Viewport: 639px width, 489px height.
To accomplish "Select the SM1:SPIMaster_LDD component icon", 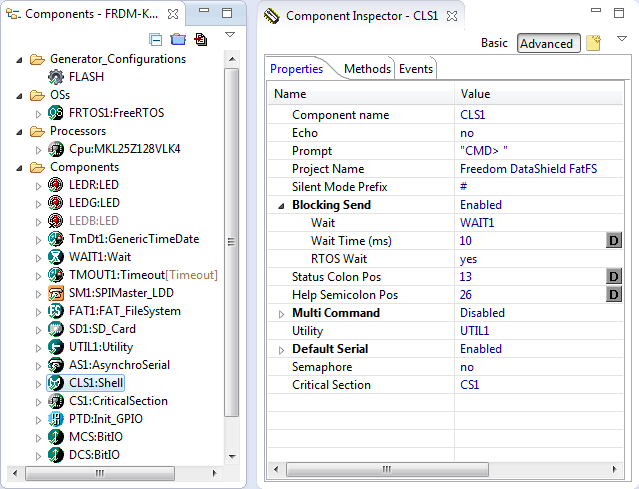I will [56, 293].
